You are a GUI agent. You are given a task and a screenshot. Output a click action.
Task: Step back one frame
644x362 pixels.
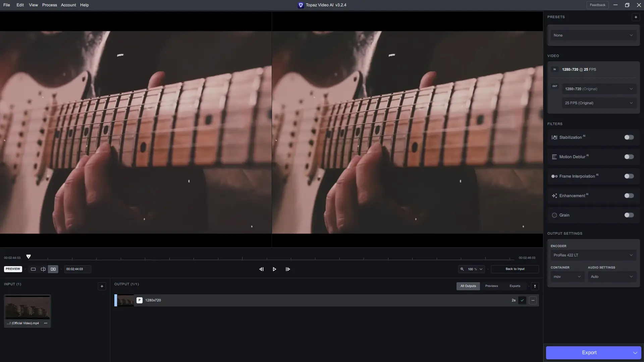pos(261,269)
